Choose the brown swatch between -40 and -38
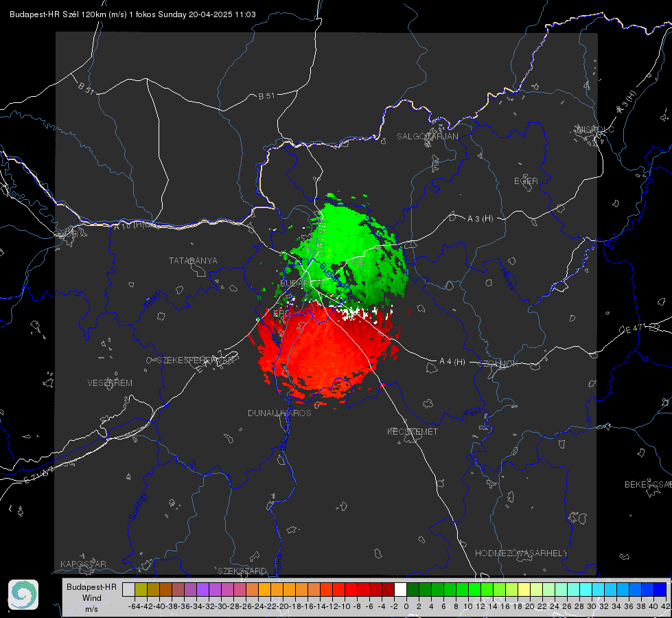This screenshot has width=672, height=618. [x=166, y=589]
